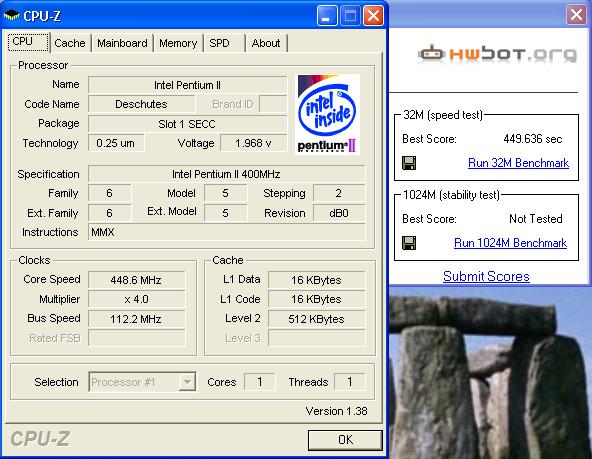592x459 pixels.
Task: Click the L1 Data value 16 KBytes
Action: (316, 280)
